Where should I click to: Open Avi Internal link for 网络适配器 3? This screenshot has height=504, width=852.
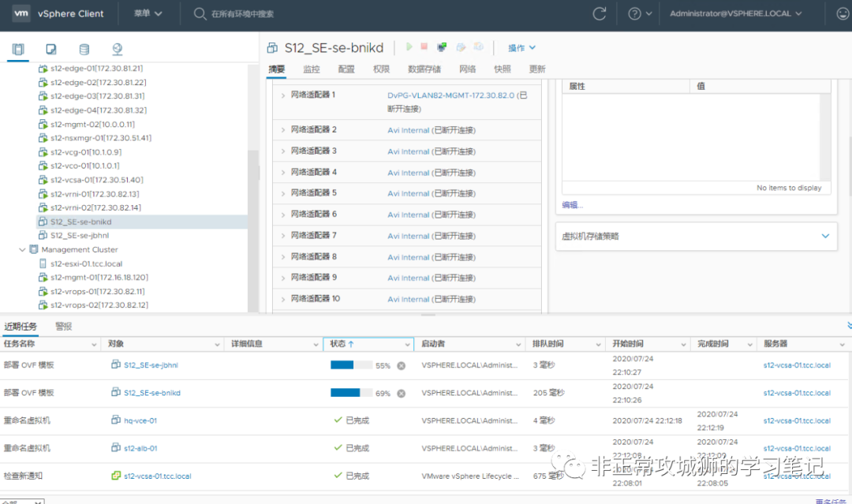pos(408,151)
